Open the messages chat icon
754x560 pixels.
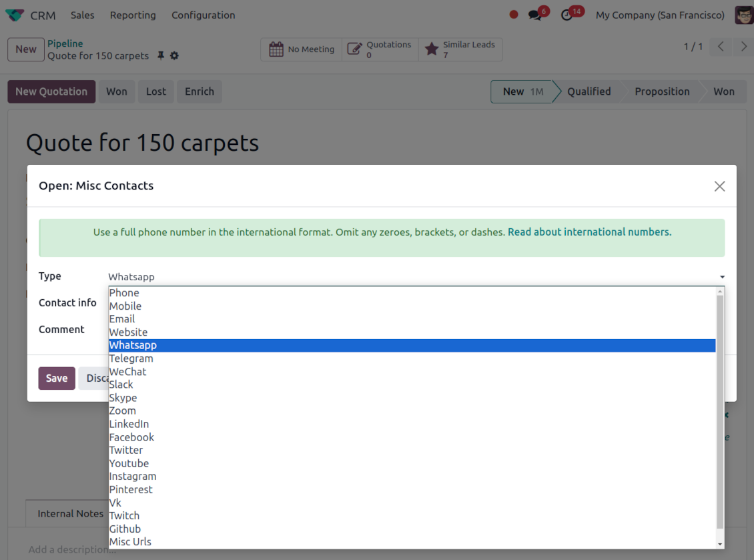click(534, 15)
